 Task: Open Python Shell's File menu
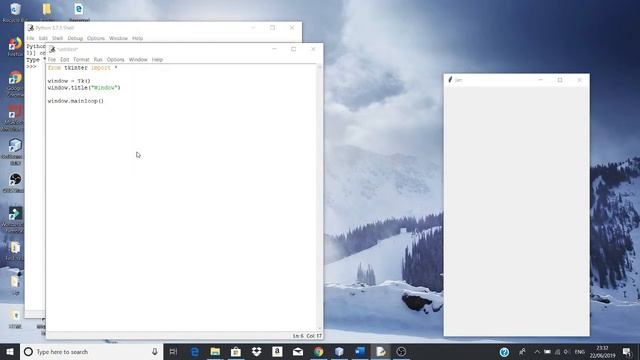31,38
